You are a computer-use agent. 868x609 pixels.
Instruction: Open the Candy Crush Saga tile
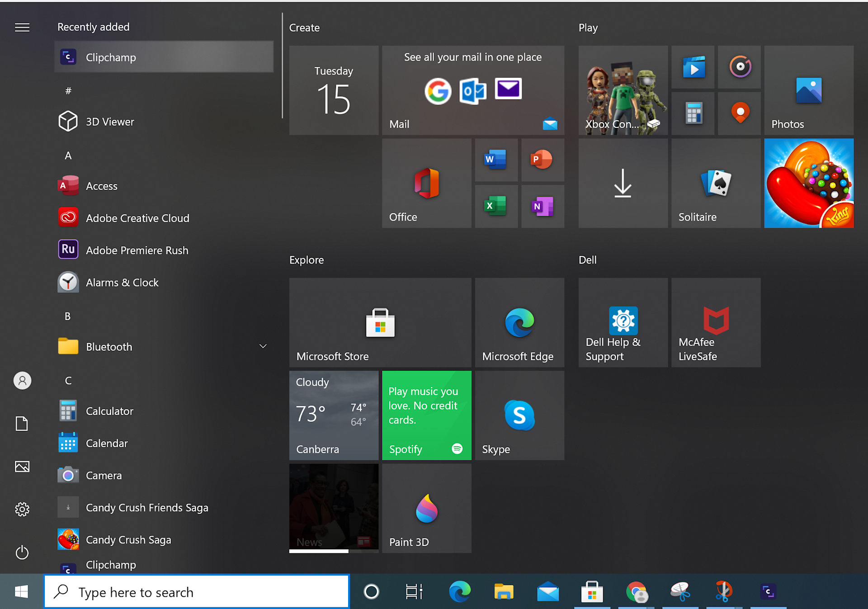pos(809,183)
